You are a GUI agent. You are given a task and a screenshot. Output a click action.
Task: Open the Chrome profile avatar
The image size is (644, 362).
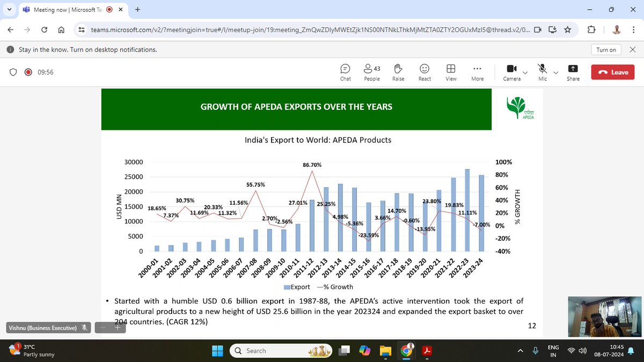pos(617,30)
